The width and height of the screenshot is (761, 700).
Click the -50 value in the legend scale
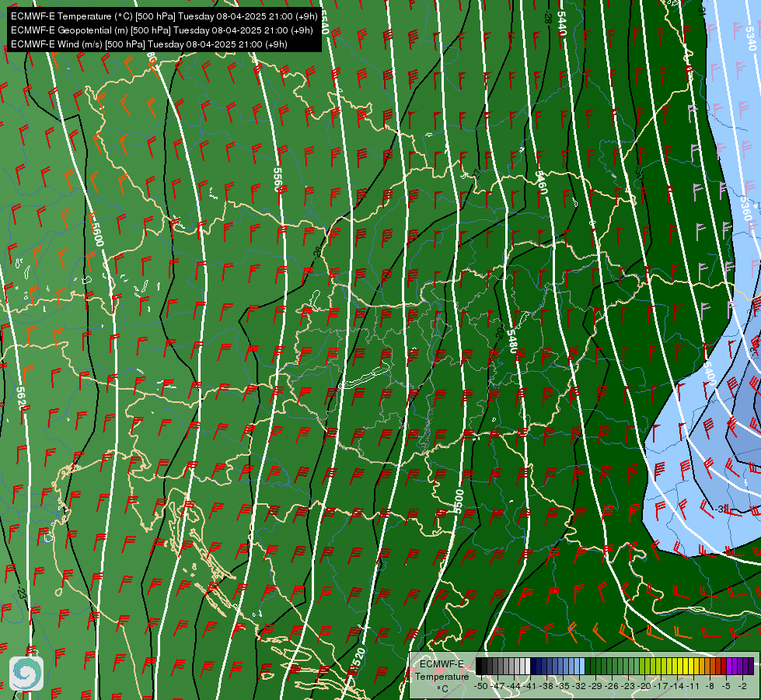481,687
